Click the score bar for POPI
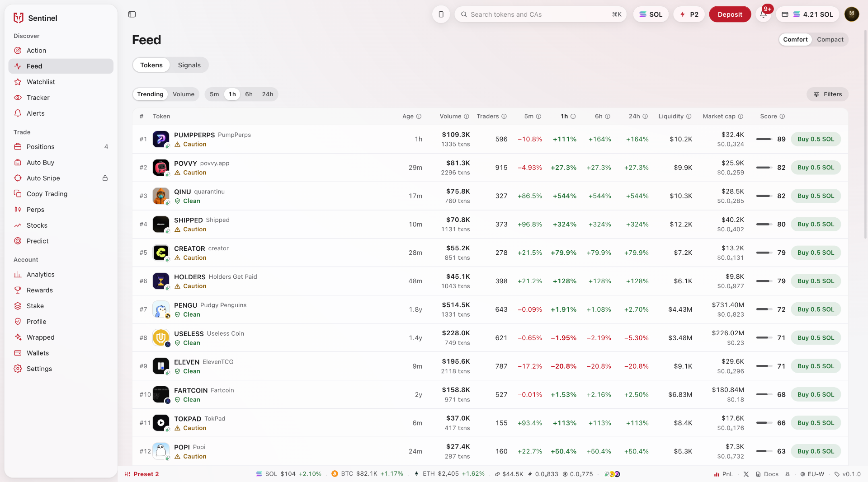This screenshot has height=482, width=868. [x=764, y=451]
